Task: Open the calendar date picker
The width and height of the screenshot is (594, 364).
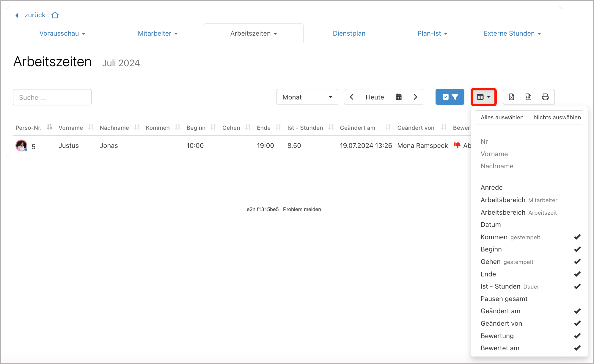Action: click(398, 97)
